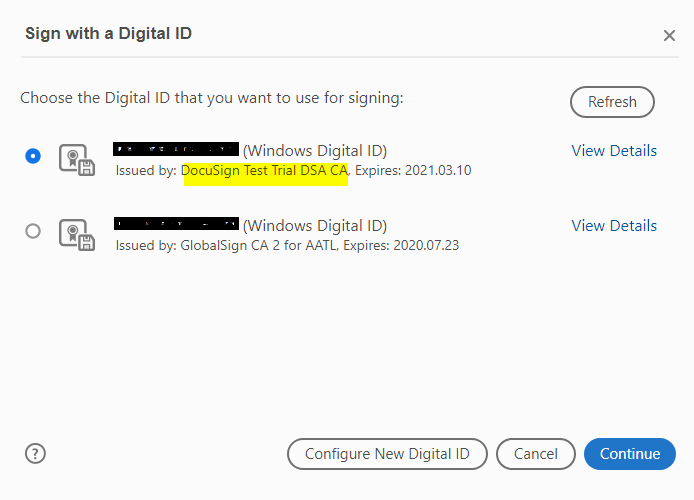The image size is (694, 500).
Task: Click the Expires 2020.07.23 text
Action: point(401,245)
